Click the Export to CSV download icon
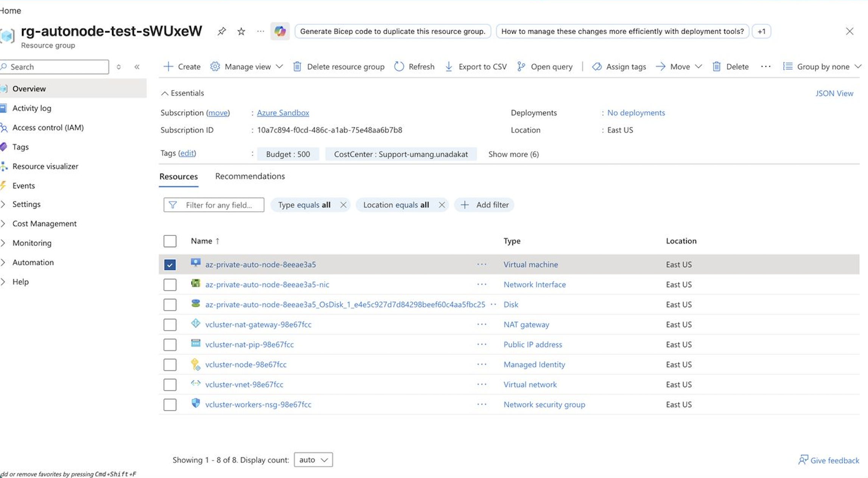The width and height of the screenshot is (868, 478). (449, 67)
